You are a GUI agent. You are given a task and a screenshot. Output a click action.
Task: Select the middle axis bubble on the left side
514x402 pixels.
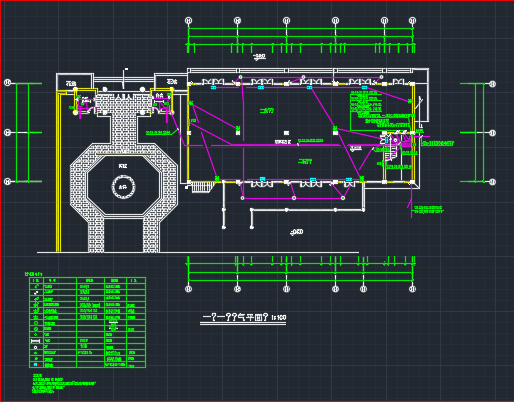pyautogui.click(x=7, y=133)
